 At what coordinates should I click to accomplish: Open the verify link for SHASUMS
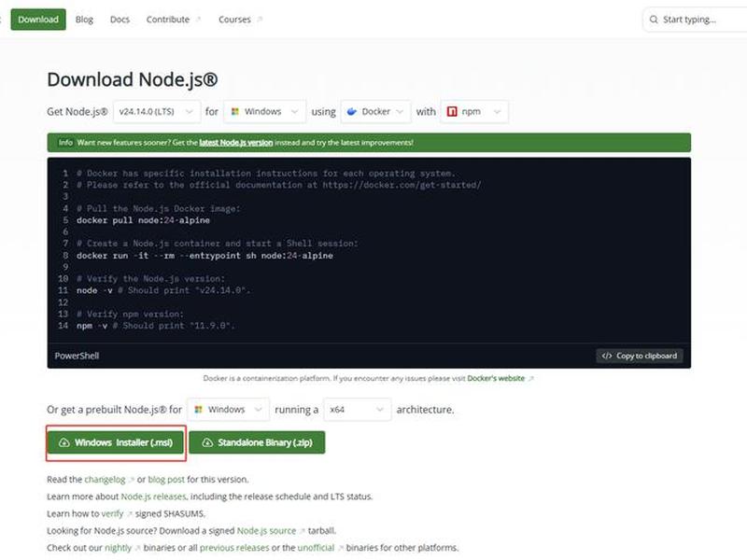click(x=112, y=514)
